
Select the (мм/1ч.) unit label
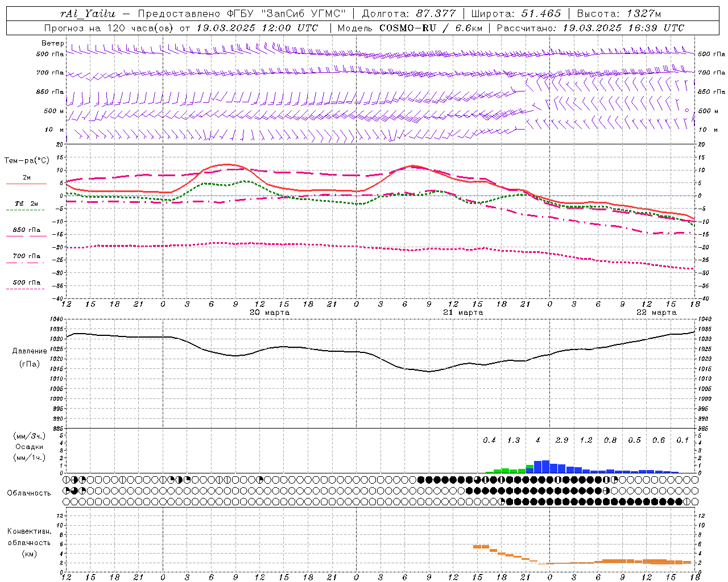pyautogui.click(x=29, y=458)
